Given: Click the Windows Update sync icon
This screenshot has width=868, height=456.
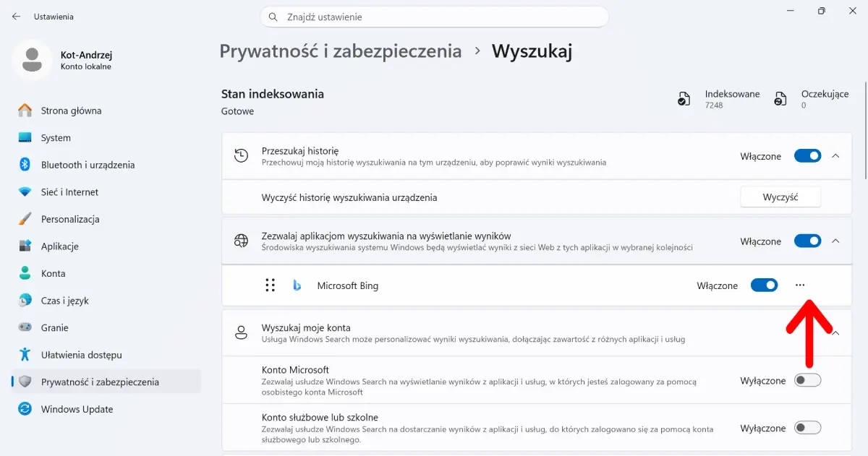Looking at the screenshot, I should point(25,409).
